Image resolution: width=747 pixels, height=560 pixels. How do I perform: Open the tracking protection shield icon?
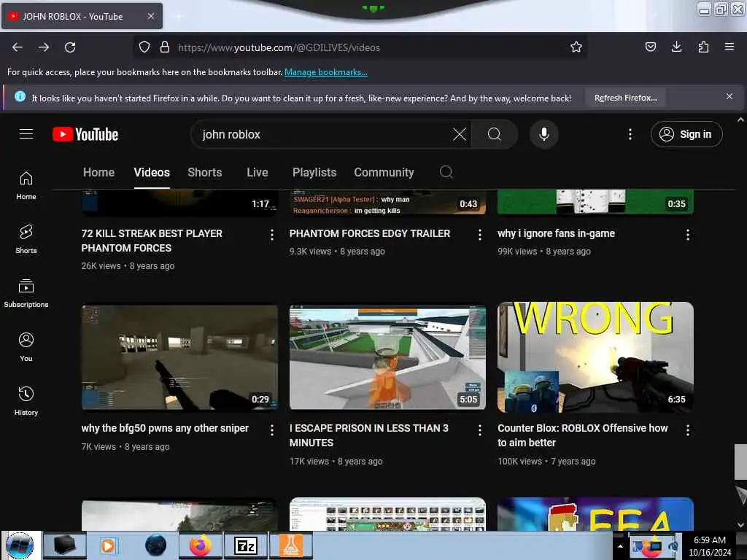point(144,47)
